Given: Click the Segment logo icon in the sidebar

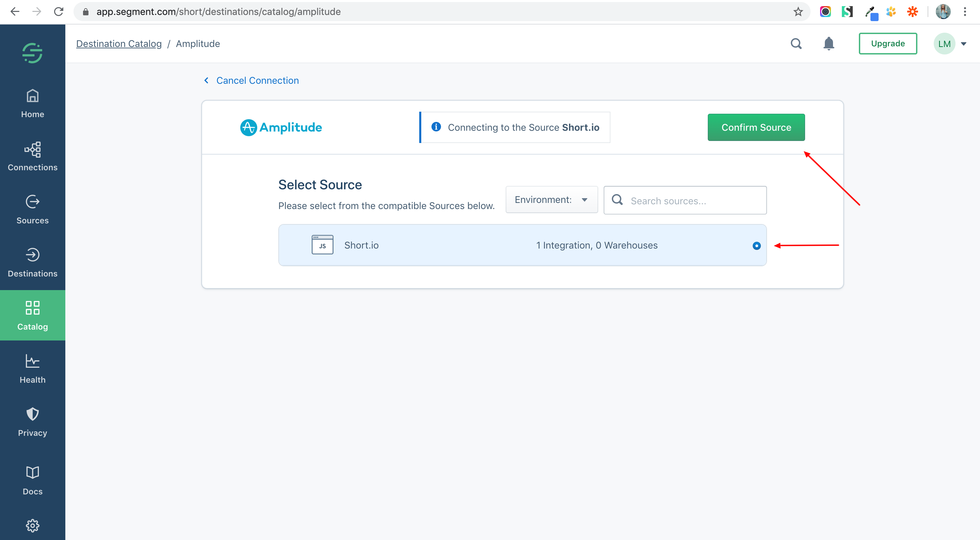Looking at the screenshot, I should (32, 53).
